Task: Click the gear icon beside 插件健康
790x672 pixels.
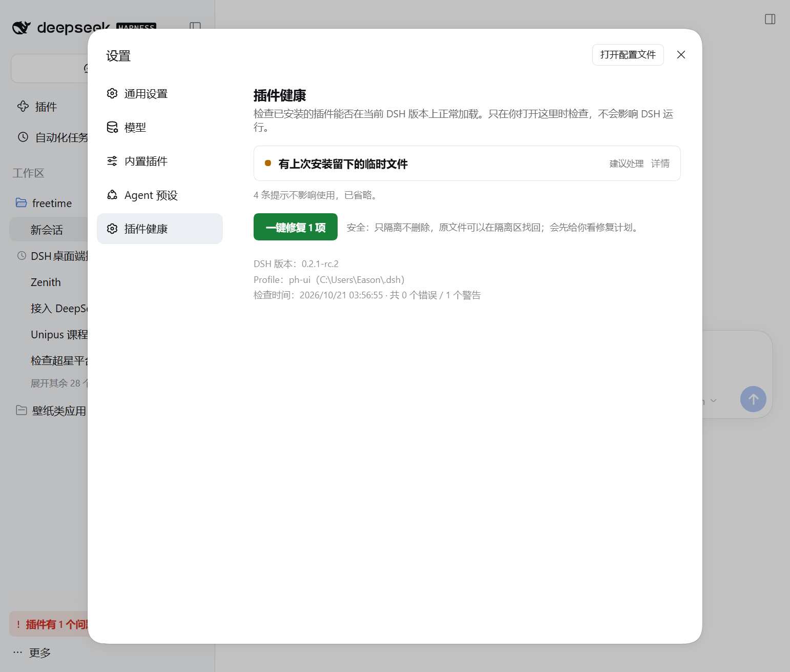Action: point(112,229)
